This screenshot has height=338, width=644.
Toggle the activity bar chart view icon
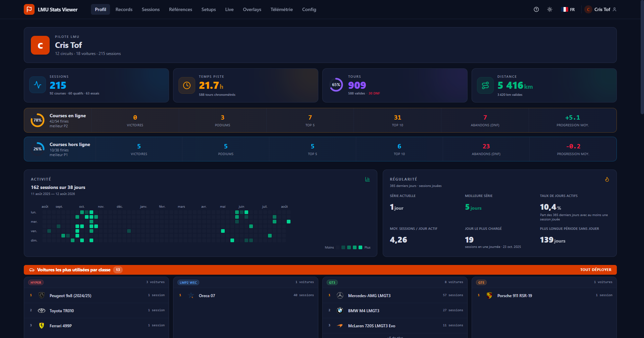[367, 179]
